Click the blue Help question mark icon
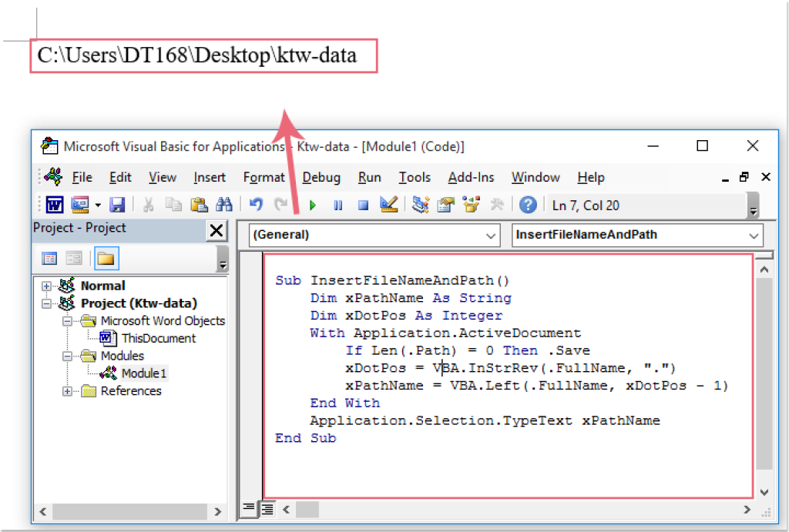 [528, 206]
